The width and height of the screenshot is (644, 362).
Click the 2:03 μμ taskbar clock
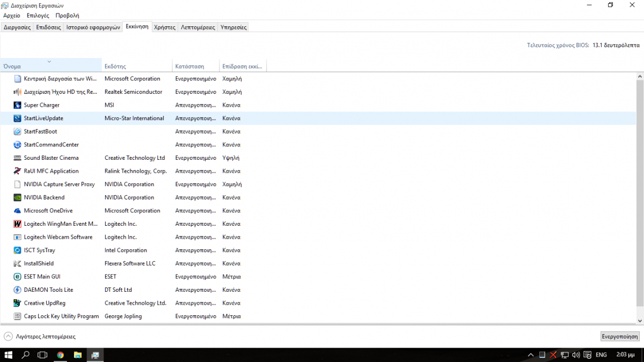[626, 354]
